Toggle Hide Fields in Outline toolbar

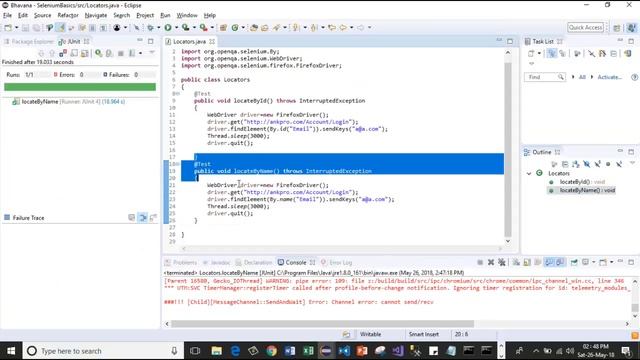[x=587, y=164]
